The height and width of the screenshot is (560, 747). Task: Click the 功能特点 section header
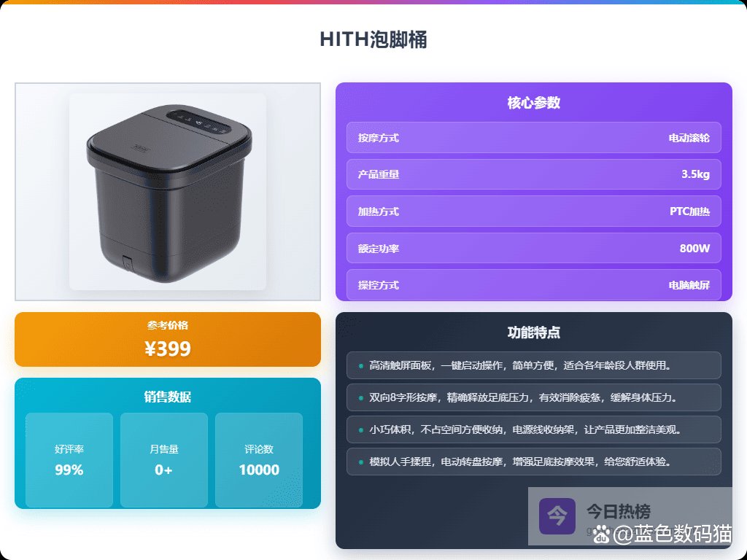[533, 332]
